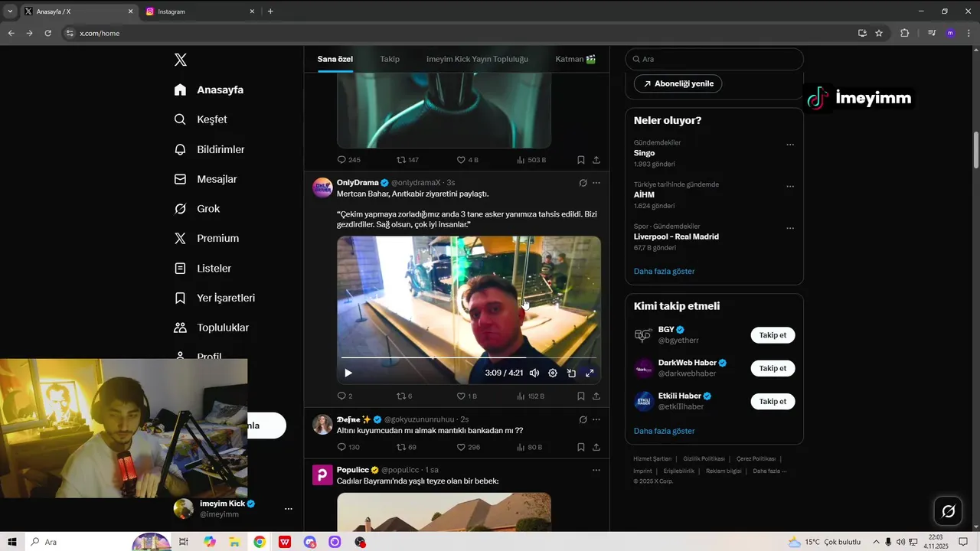The image size is (980, 551).
Task: Bookmark Defne's gold post
Action: 580,447
